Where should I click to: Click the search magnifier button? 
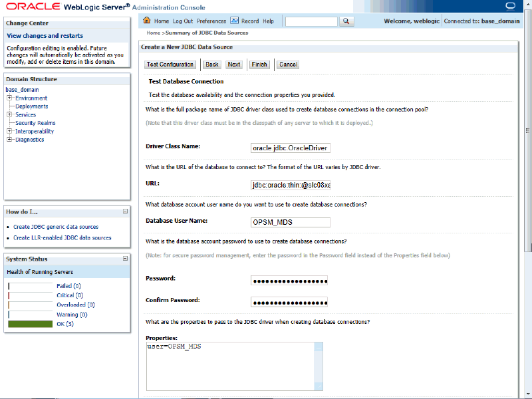(x=346, y=21)
